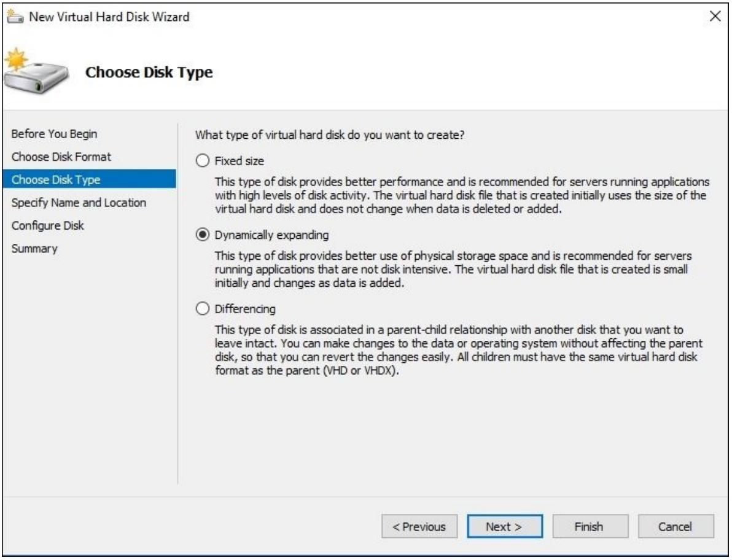Screen dimensions: 732x560
Task: Open the Before You Begin step
Action: point(54,134)
